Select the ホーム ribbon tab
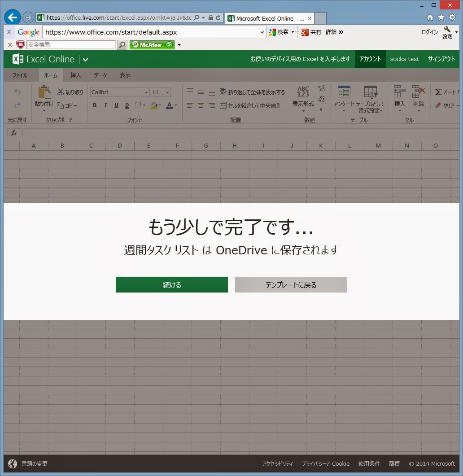The height and width of the screenshot is (476, 463). pyautogui.click(x=51, y=75)
